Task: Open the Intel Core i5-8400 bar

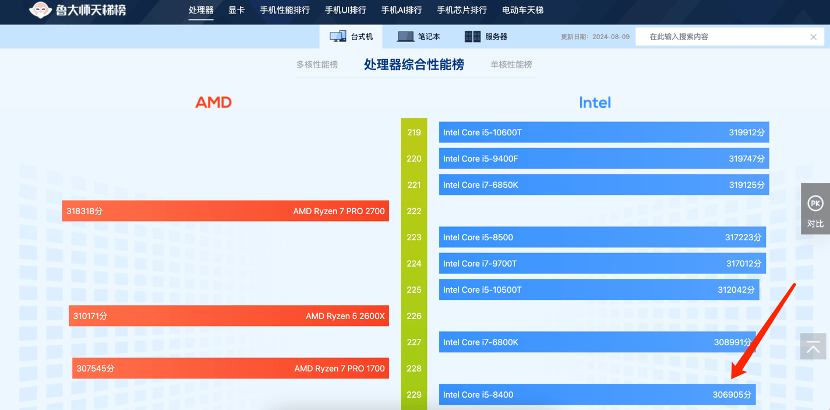Action: click(597, 395)
